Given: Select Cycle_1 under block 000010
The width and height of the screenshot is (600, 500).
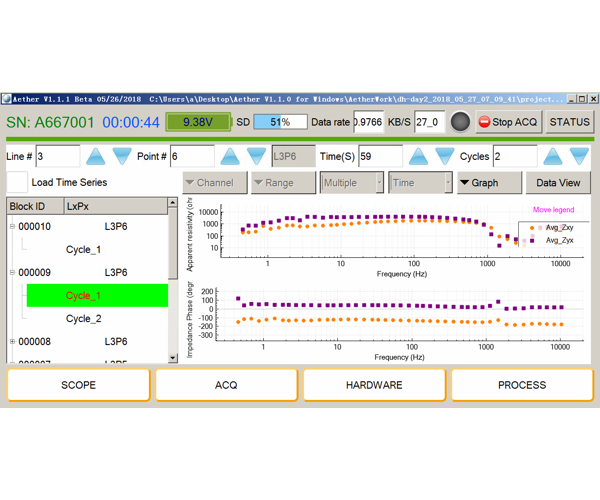Looking at the screenshot, I should tap(83, 250).
